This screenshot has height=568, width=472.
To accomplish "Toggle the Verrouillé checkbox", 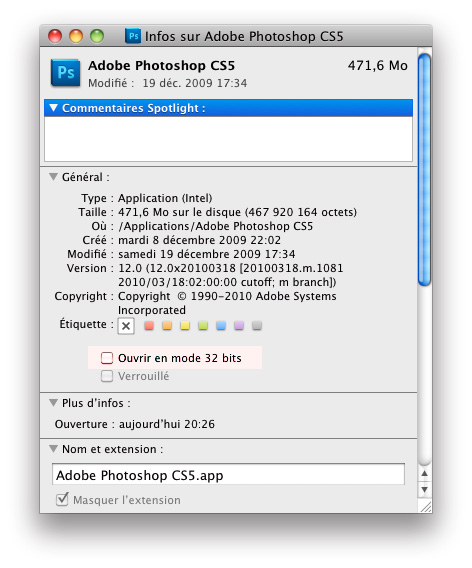I will pyautogui.click(x=107, y=376).
